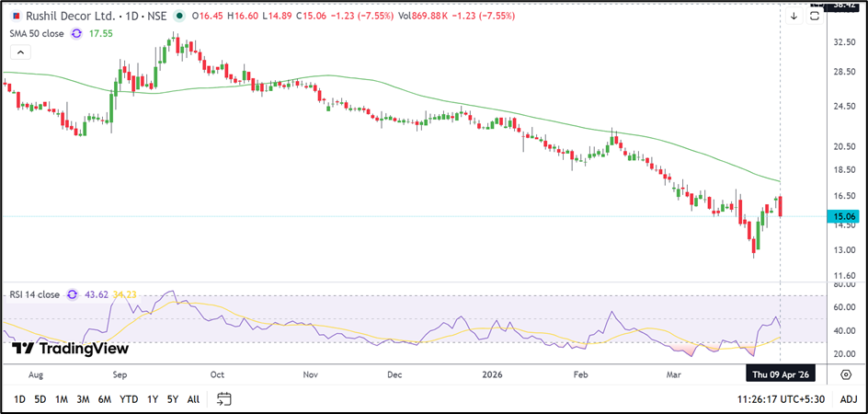868x414 pixels.
Task: Click the TradingView logo
Action: pyautogui.click(x=70, y=349)
